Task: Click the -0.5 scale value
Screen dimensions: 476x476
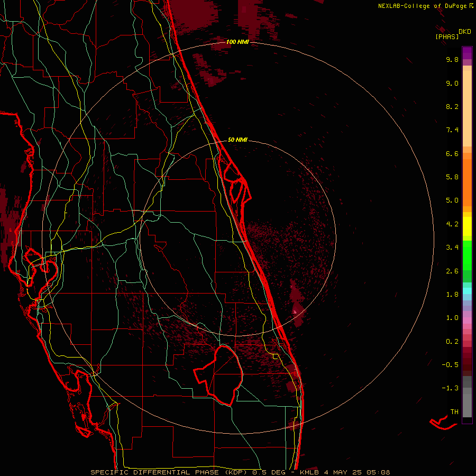Action: pyautogui.click(x=450, y=365)
